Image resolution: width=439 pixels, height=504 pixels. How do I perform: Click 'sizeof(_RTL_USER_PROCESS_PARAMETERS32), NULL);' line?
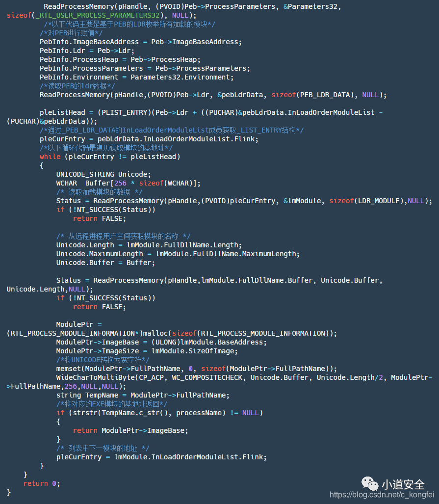101,15
